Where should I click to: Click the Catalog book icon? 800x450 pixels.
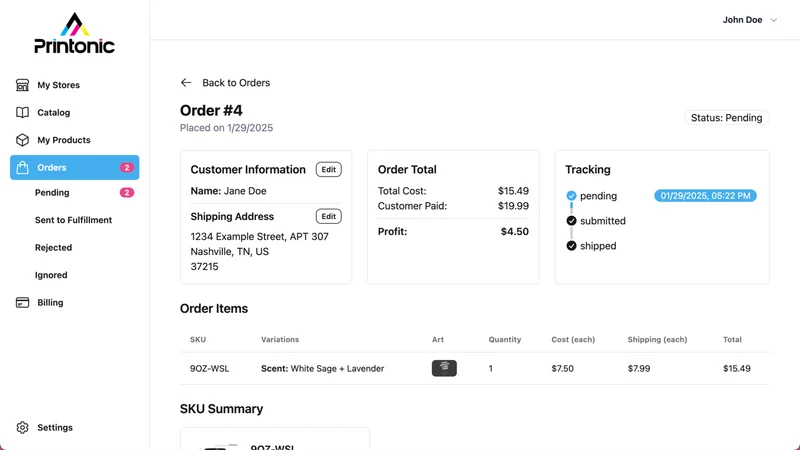click(x=22, y=112)
